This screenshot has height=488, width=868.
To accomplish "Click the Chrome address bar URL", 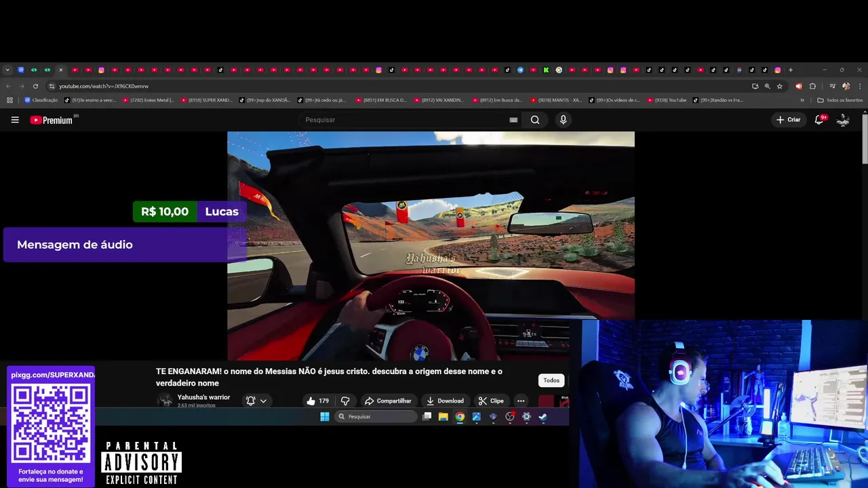I will click(104, 86).
